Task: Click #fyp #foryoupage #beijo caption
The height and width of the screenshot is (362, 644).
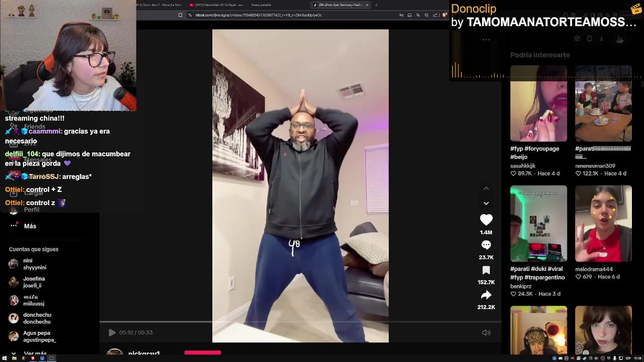Action: 534,153
